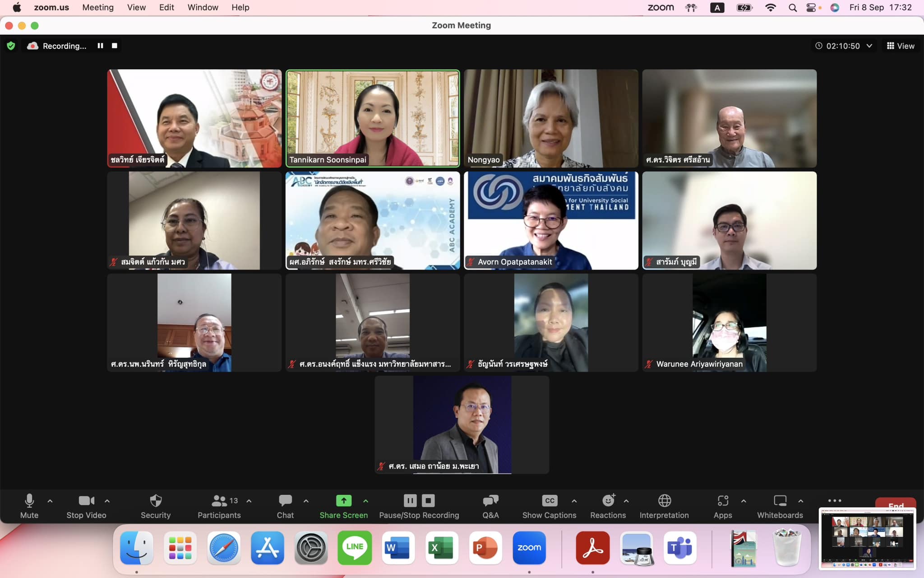Viewport: 924px width, 578px height.
Task: Open Microsoft Word from the Dock
Action: [398, 548]
